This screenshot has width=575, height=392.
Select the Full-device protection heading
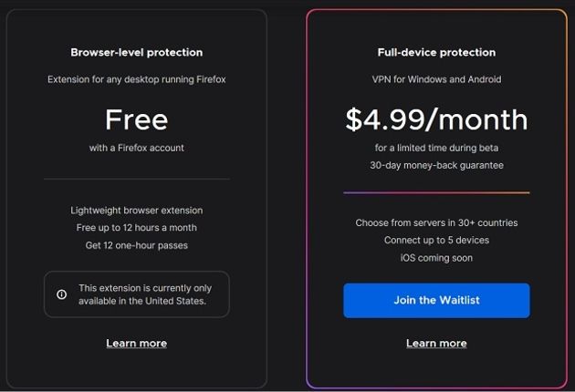click(436, 52)
